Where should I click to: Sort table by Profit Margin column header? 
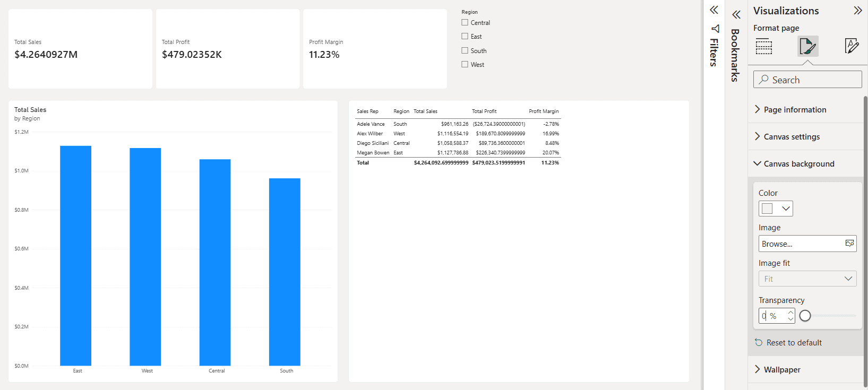(544, 111)
